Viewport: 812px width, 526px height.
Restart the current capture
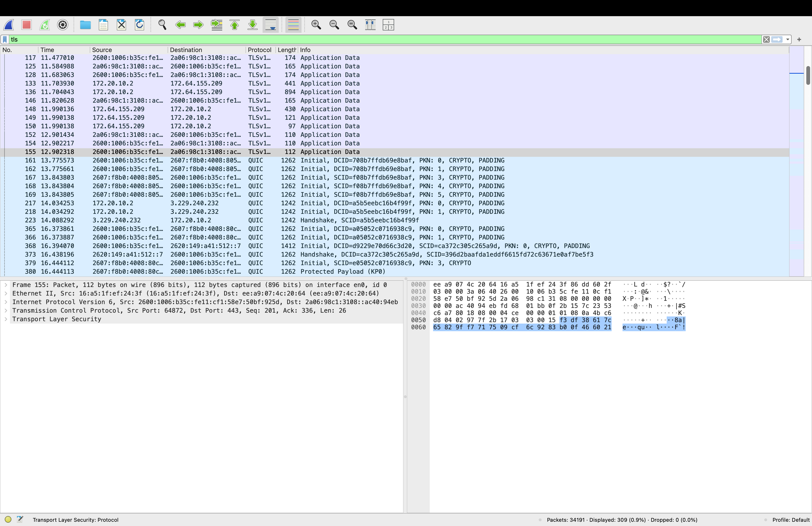[x=44, y=25]
